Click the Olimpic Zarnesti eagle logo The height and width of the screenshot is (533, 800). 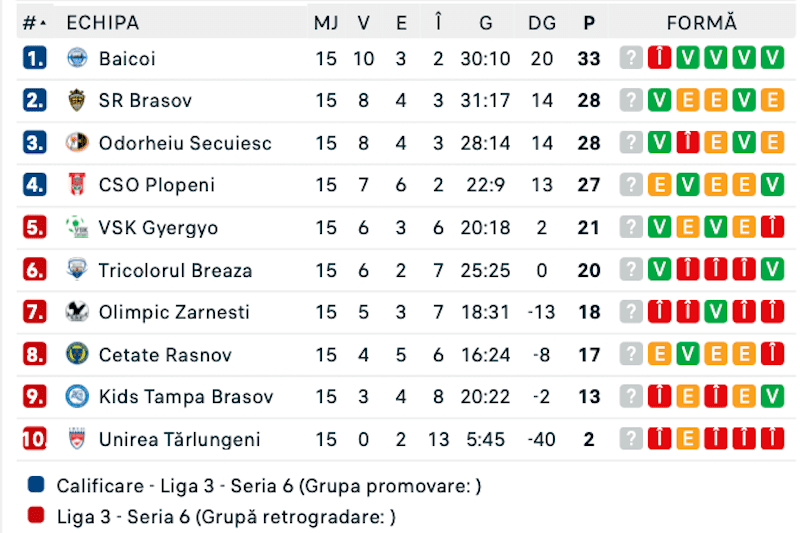point(77,312)
